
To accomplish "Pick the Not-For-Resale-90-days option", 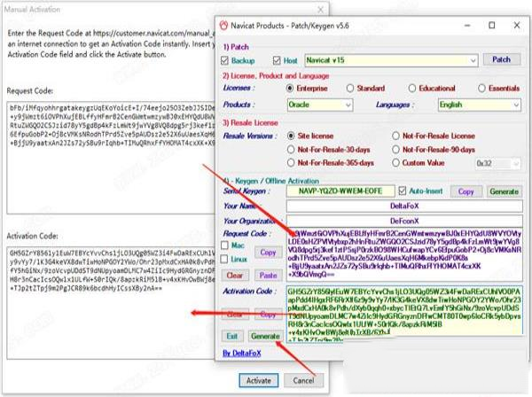I will pos(395,150).
